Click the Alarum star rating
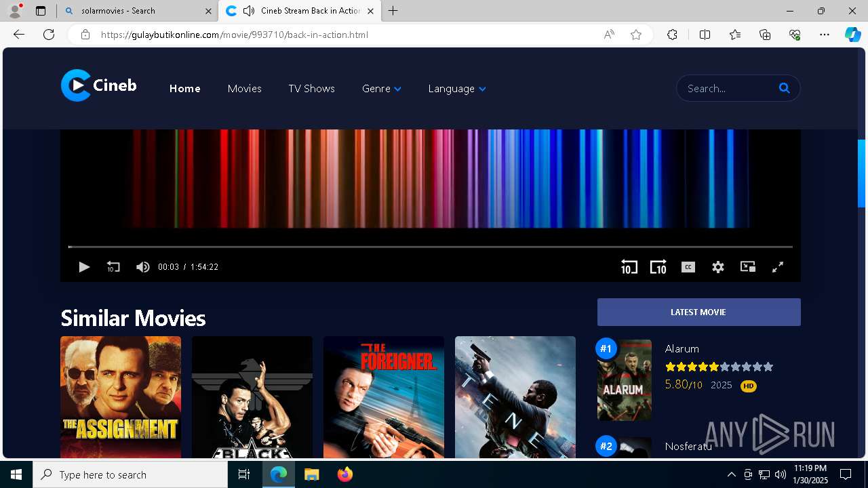 coord(719,367)
